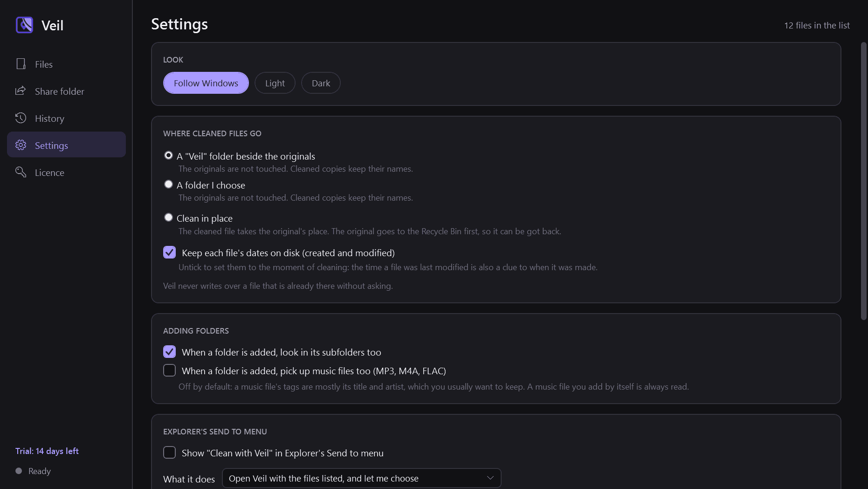Untick 'look in its subfolders too' checkbox

tap(169, 352)
